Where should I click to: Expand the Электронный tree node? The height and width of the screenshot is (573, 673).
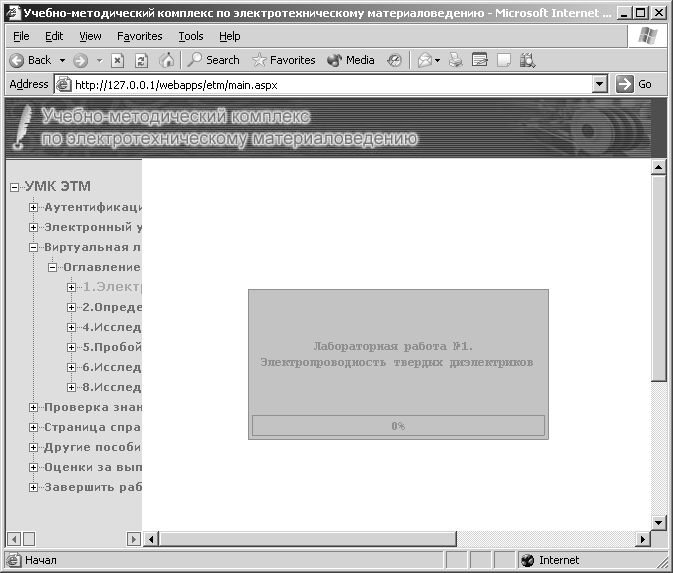click(x=33, y=227)
